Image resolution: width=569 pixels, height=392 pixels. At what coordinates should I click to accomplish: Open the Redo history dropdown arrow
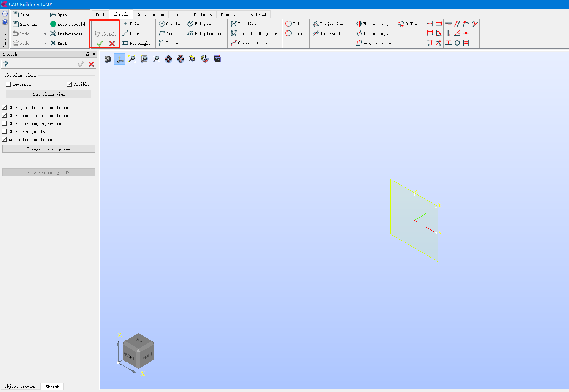pos(45,43)
